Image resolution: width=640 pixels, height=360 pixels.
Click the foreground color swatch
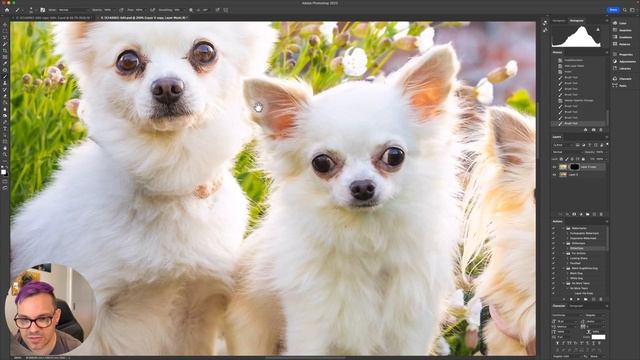tap(4, 172)
